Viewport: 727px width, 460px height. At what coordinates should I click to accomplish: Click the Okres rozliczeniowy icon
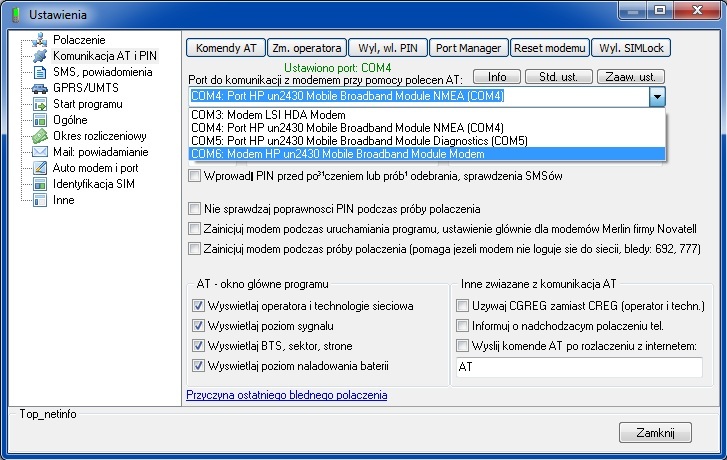pos(40,136)
